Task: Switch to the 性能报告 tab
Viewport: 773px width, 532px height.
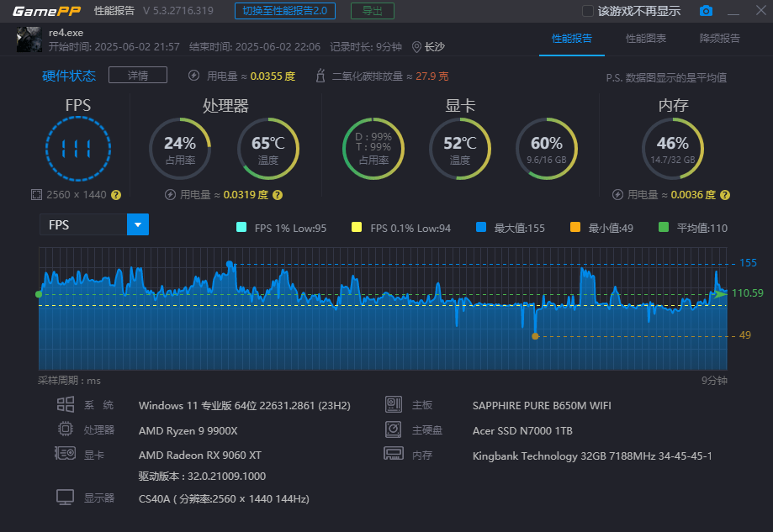Action: pyautogui.click(x=572, y=39)
